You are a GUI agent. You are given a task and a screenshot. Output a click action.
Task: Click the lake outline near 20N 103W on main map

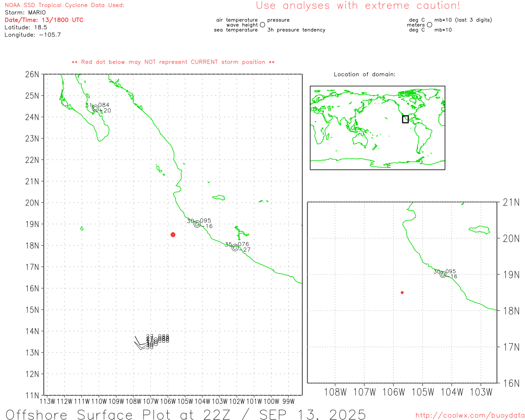(x=219, y=198)
